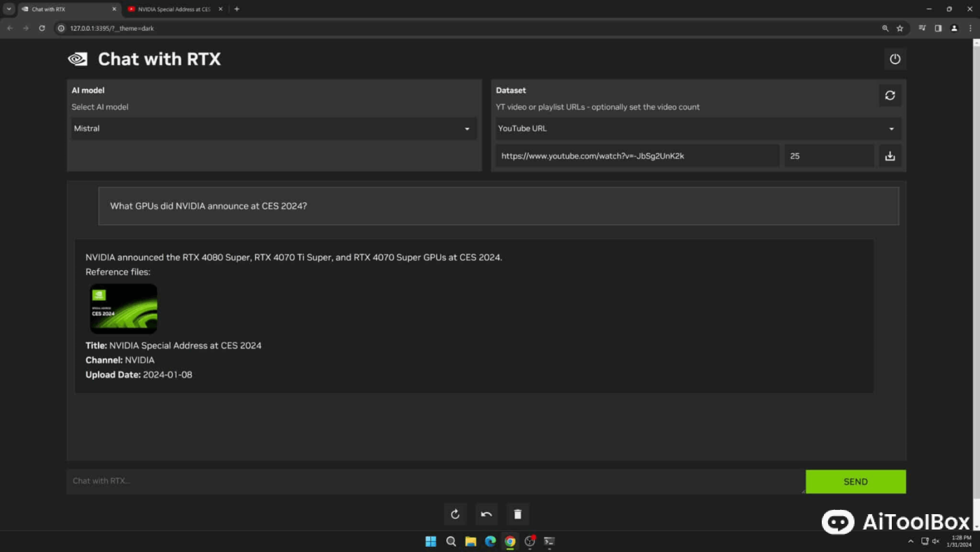Delete the chat history
Viewport: 980px width, 552px height.
tap(517, 513)
